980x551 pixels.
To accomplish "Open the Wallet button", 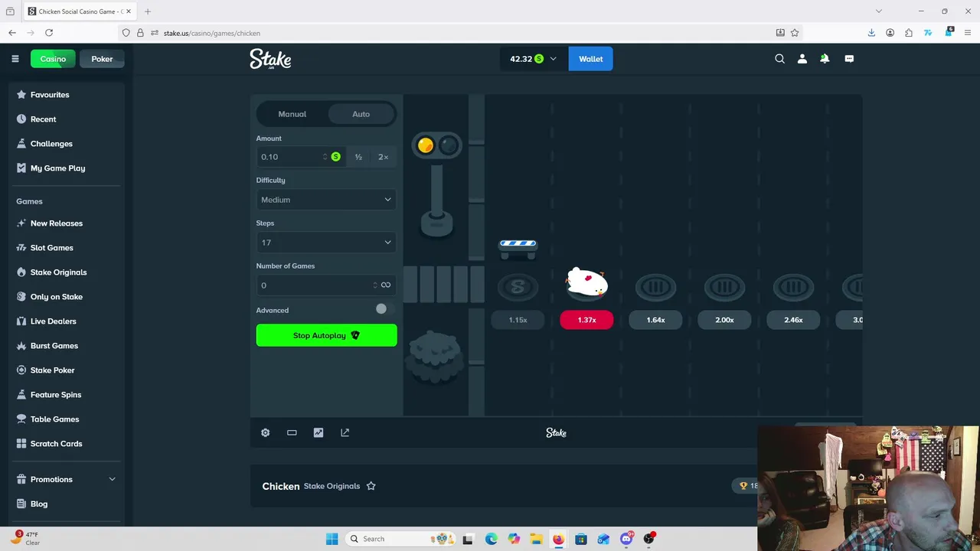I will tap(590, 59).
